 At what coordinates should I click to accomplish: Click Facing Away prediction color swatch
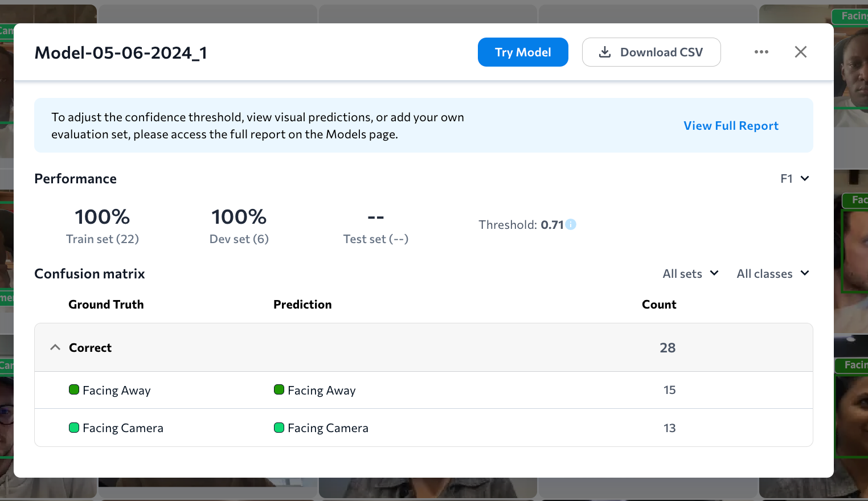point(279,390)
